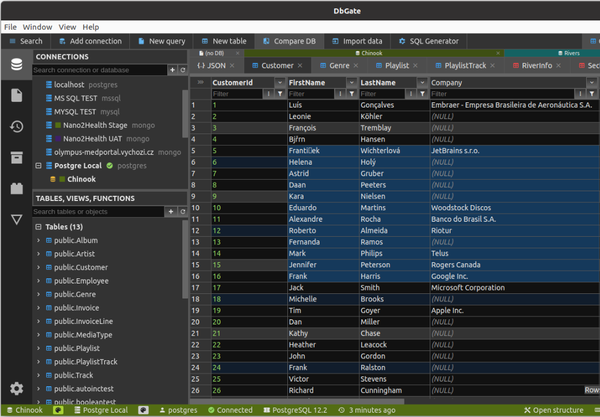600x417 pixels.
Task: Click New query in the toolbar
Action: (162, 41)
